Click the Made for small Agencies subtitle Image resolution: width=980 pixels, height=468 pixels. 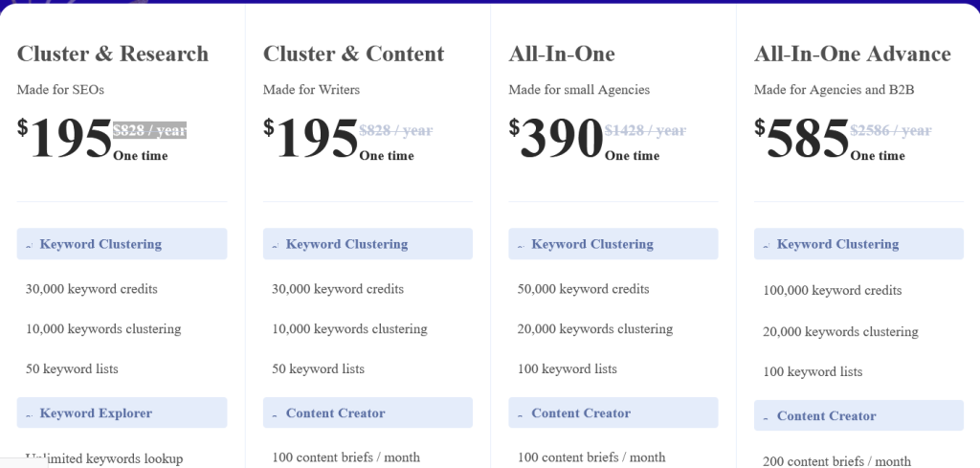click(x=579, y=90)
